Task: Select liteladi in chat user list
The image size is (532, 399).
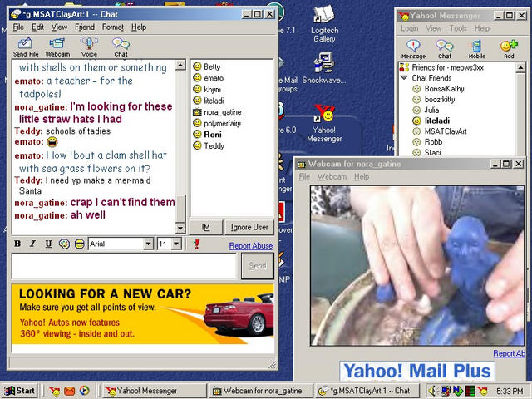Action: [214, 101]
